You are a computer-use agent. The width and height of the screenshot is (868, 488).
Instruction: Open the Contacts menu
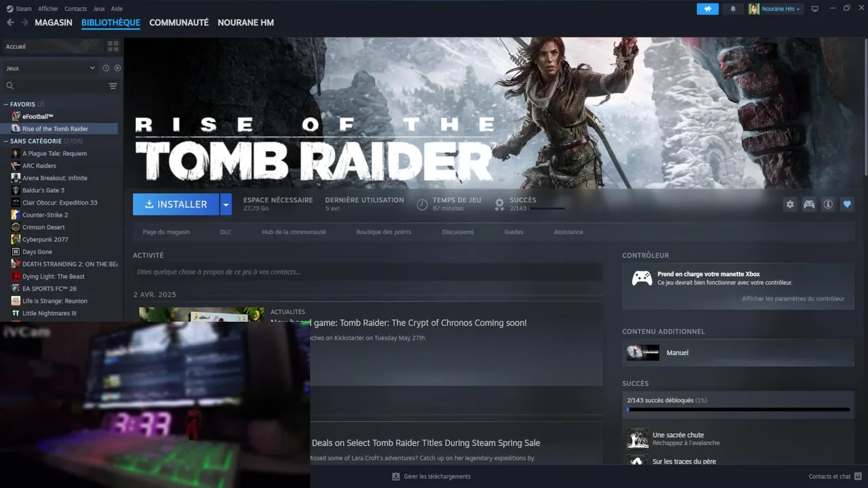click(x=75, y=9)
